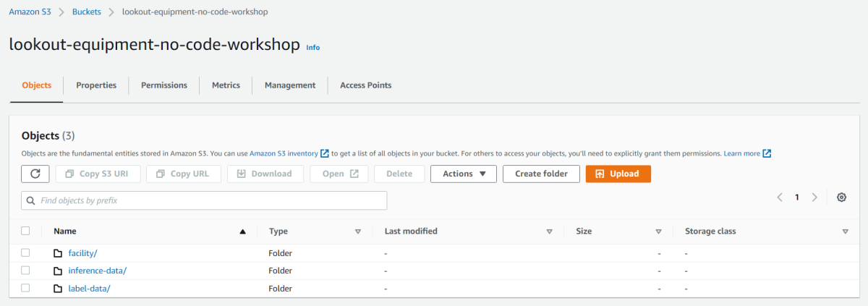Open the Metrics tab
The height and width of the screenshot is (306, 868).
coord(226,85)
